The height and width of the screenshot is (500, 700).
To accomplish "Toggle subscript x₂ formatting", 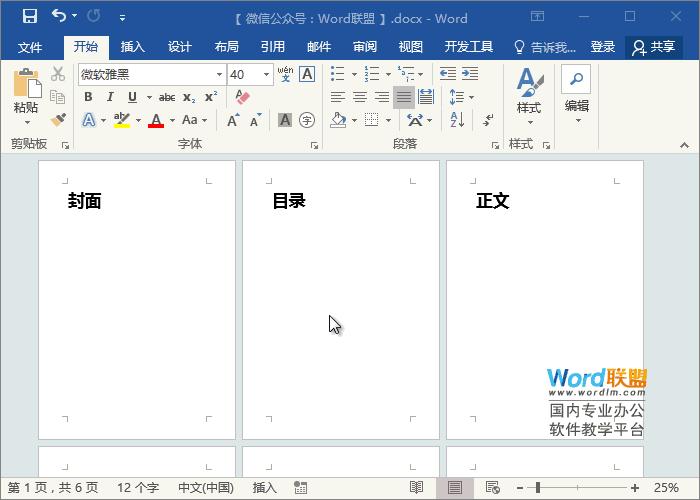I will point(189,97).
